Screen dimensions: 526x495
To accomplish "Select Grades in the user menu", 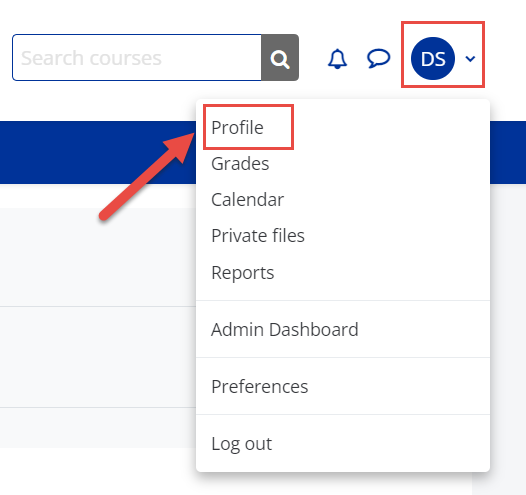I will click(x=240, y=164).
